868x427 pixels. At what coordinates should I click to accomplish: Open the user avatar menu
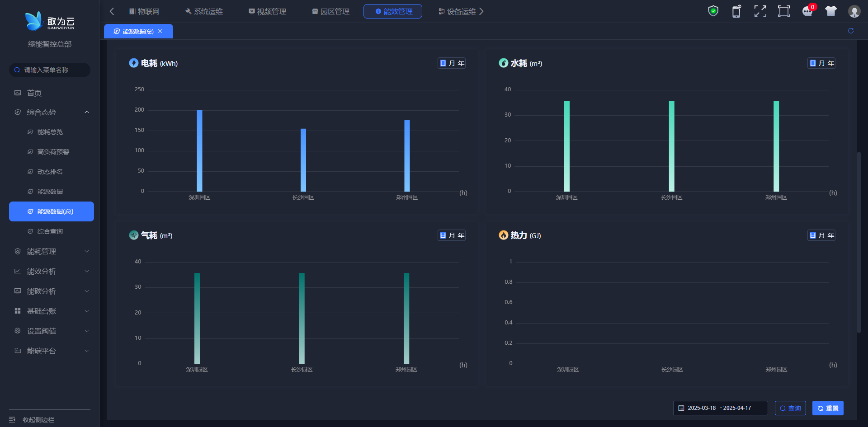(x=854, y=11)
